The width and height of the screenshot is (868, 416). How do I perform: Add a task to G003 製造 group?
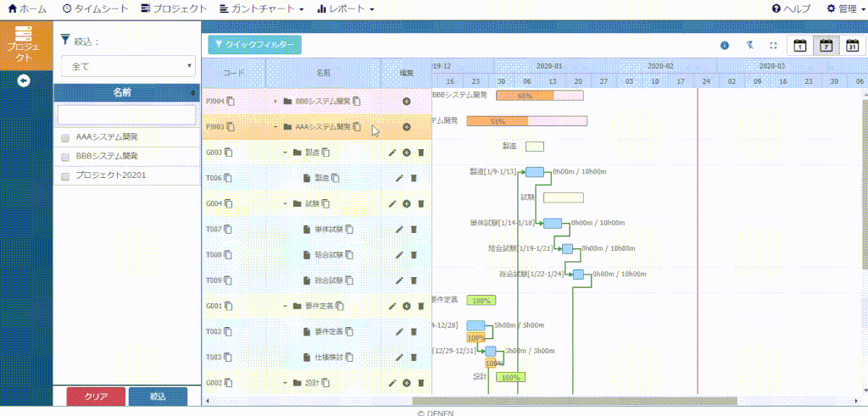coord(406,153)
